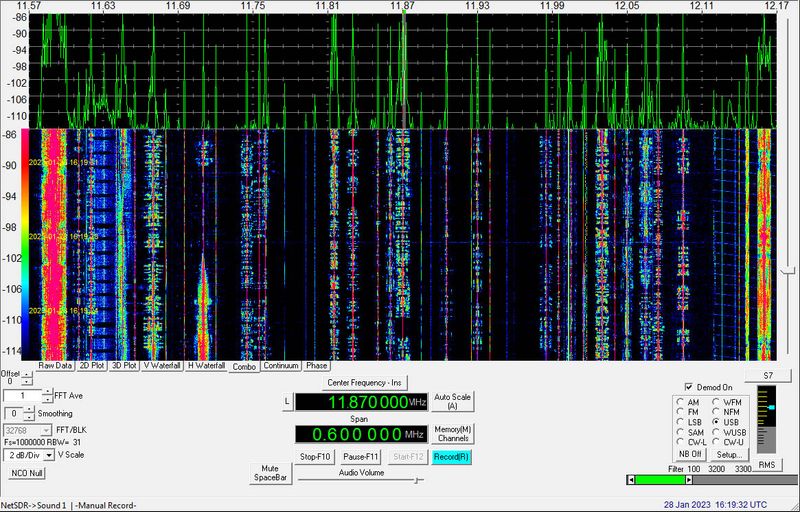This screenshot has height=512, width=800.
Task: Choose SAM demodulation mode
Action: pos(680,432)
